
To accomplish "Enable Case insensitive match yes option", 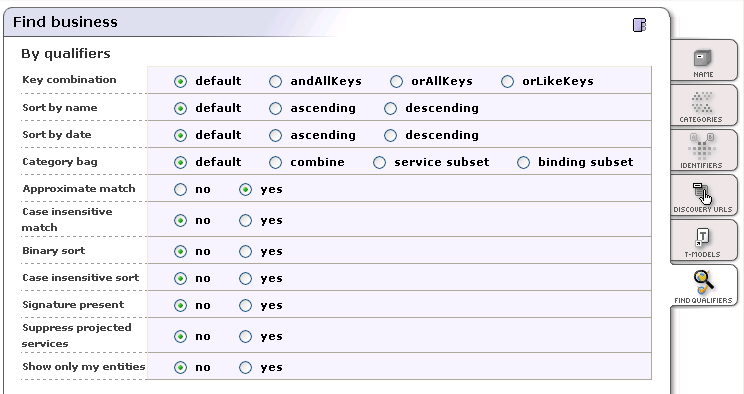I will coord(245,221).
